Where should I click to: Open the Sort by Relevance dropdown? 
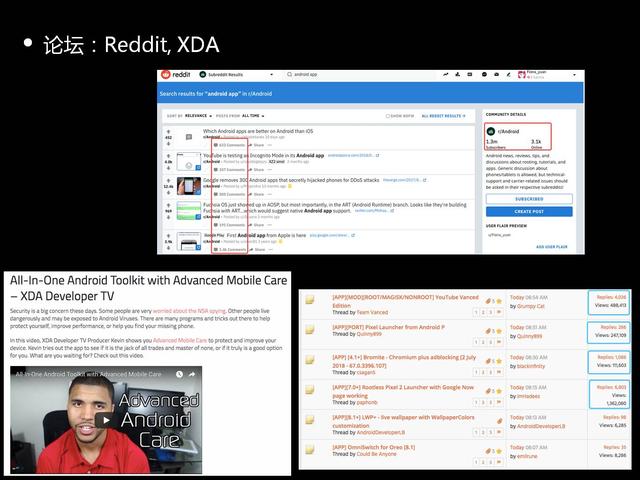click(x=195, y=116)
